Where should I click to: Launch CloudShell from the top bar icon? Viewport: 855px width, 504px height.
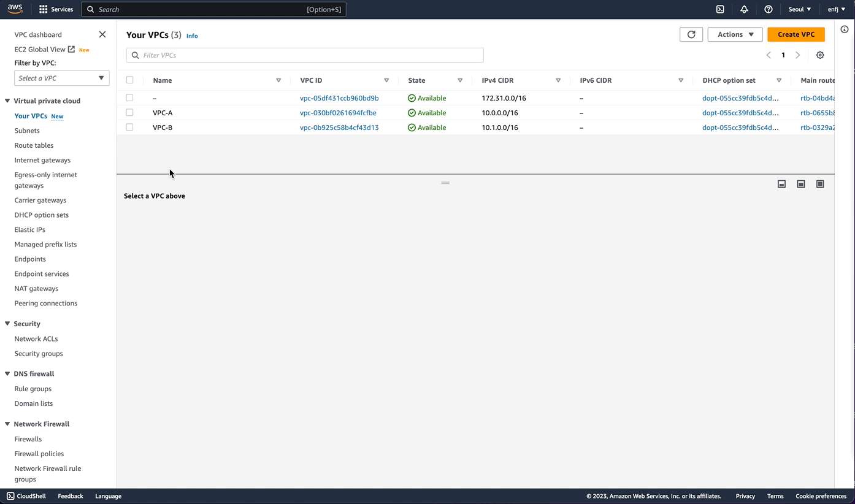[720, 9]
